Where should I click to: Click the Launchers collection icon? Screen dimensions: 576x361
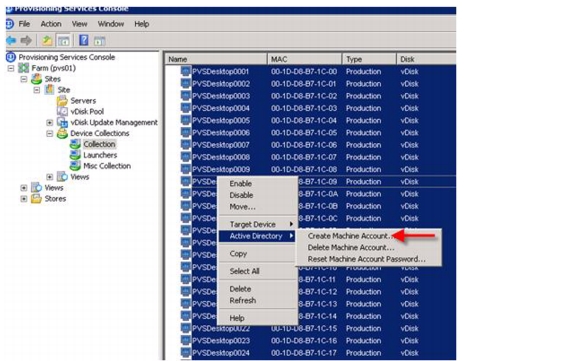pos(75,155)
